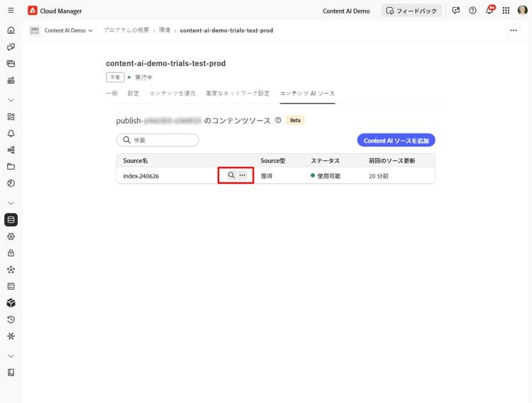Open the checklist grid icon below star icon
Screen dimensions: 532x403
[x=11, y=286]
